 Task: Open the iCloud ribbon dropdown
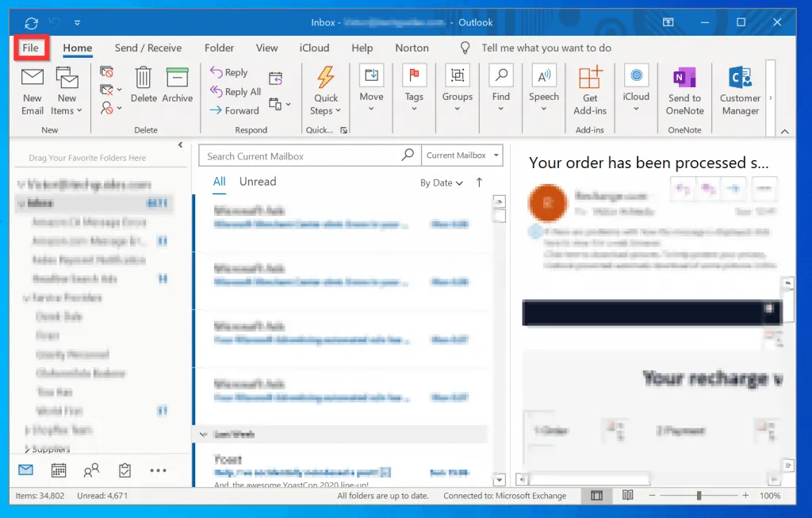pyautogui.click(x=636, y=88)
